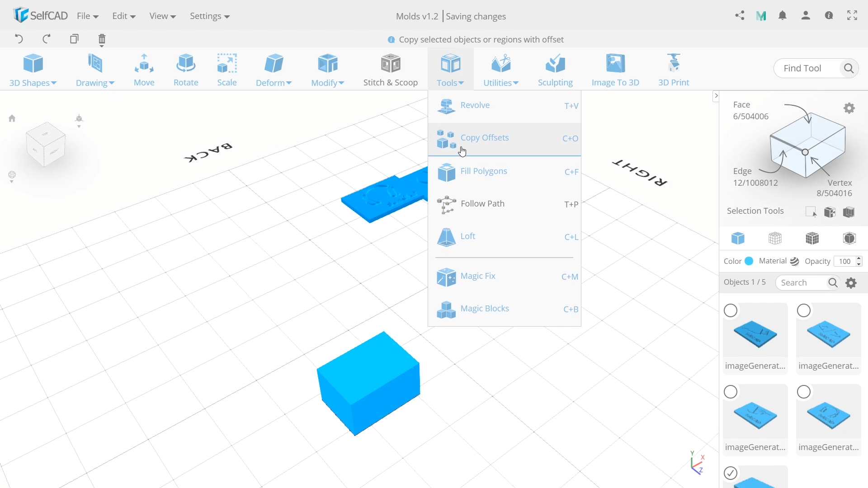Viewport: 868px width, 488px height.
Task: Open the Settings menu
Action: click(x=210, y=16)
